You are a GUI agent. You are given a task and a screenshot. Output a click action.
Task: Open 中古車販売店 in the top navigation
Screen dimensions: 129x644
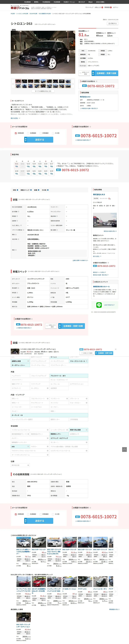[x=46, y=2]
